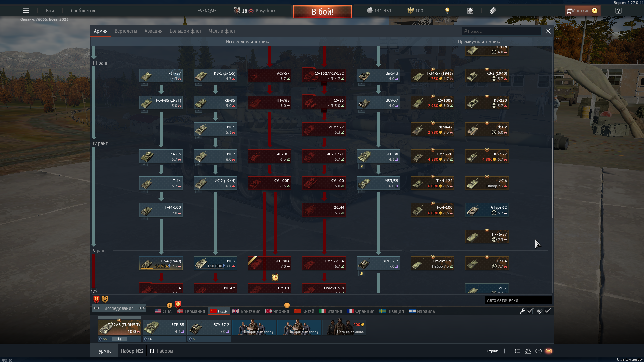Select the Набор №2 preset
The width and height of the screenshot is (644, 362).
132,351
